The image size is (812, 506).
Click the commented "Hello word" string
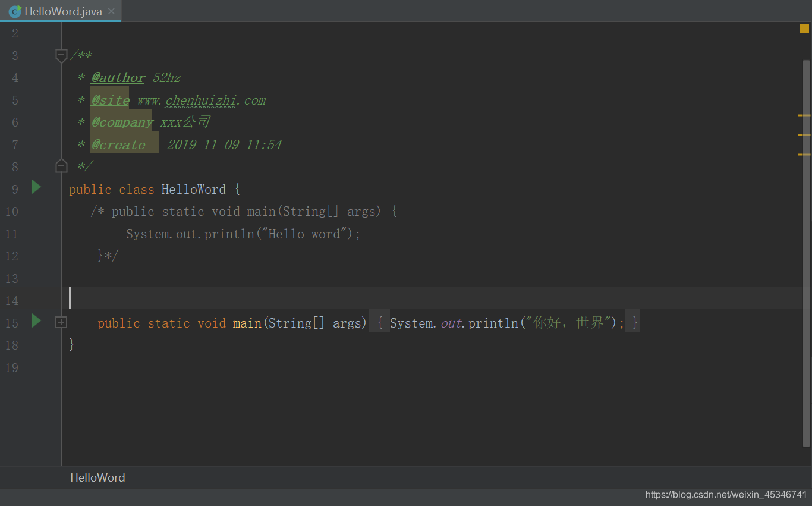[x=304, y=234]
